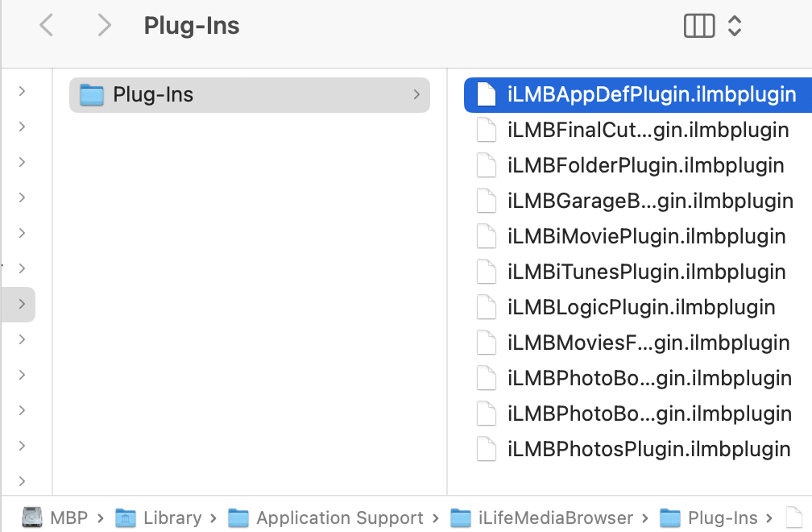Click the MBP disk icon in the path bar
The width and height of the screenshot is (812, 532).
[x=32, y=517]
